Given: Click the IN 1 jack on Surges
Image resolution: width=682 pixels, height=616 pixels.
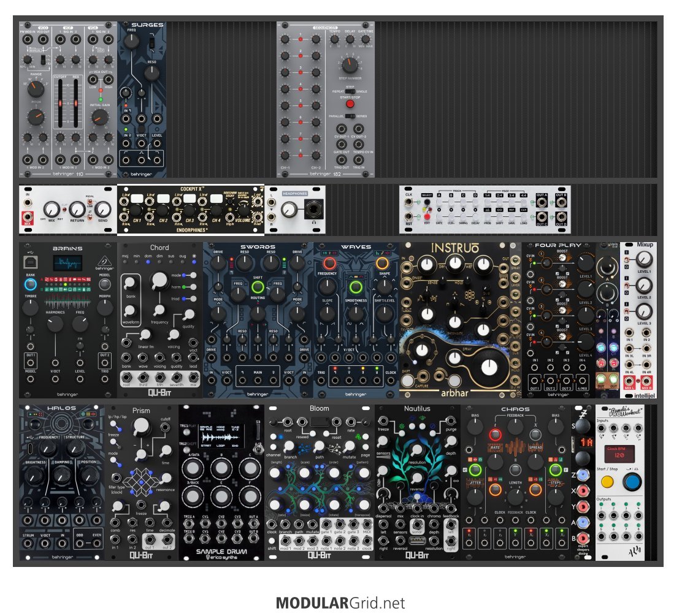Looking at the screenshot, I should (126, 119).
